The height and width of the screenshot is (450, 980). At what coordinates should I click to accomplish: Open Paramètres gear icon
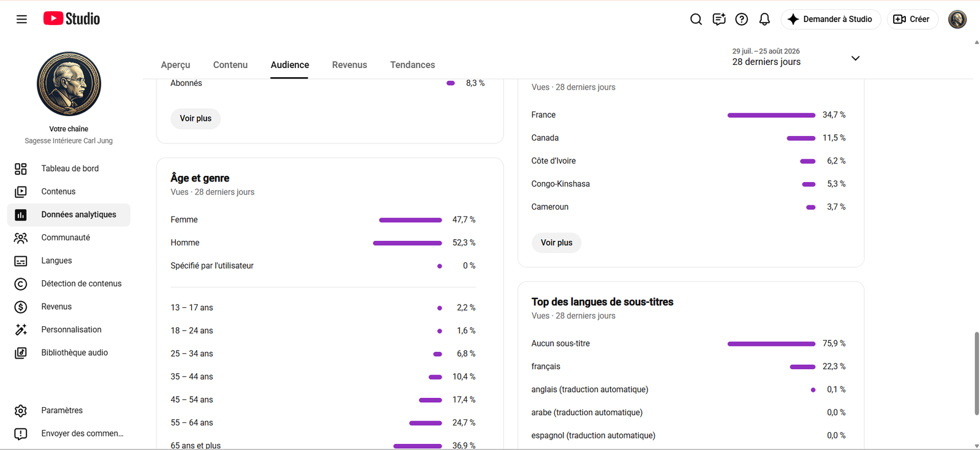pyautogui.click(x=21, y=411)
